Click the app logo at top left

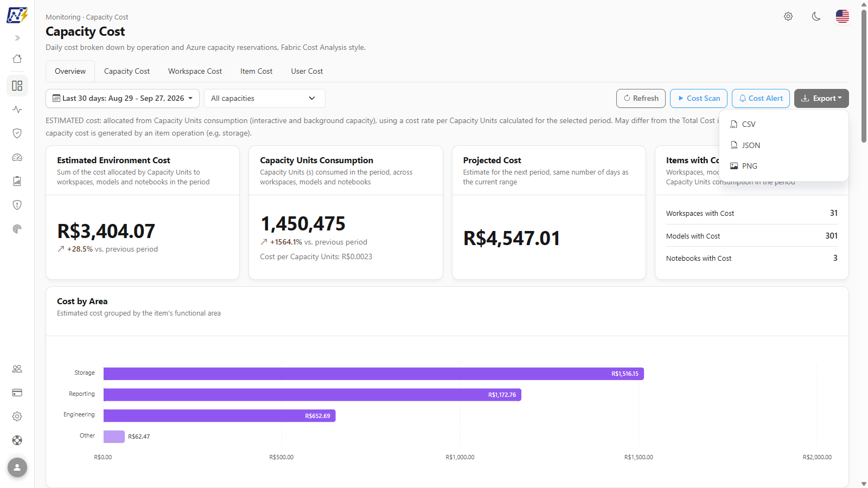pos(17,15)
